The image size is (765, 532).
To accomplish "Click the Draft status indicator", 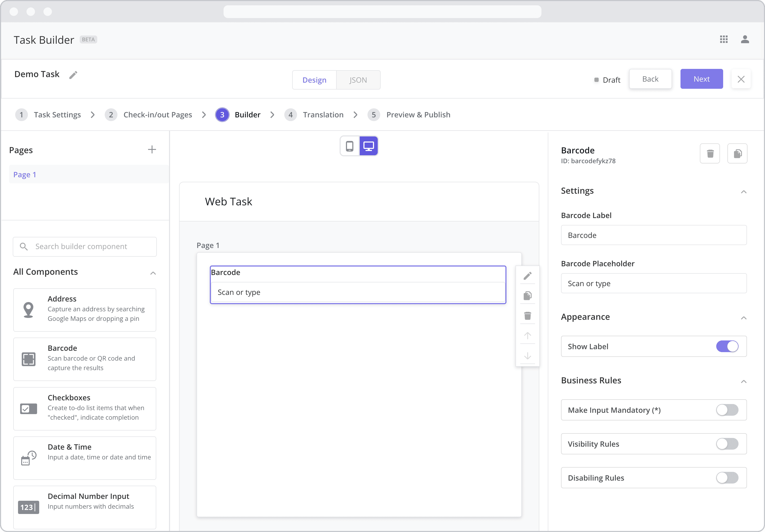I will click(607, 80).
